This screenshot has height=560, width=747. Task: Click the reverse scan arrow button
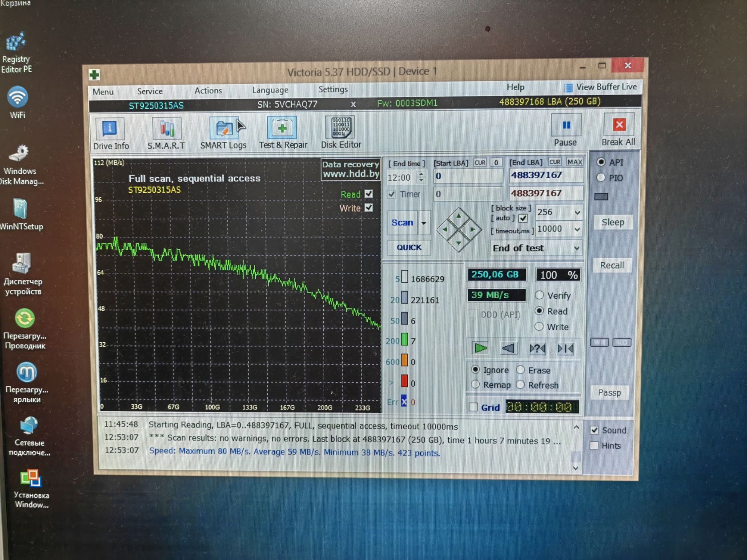pyautogui.click(x=508, y=348)
